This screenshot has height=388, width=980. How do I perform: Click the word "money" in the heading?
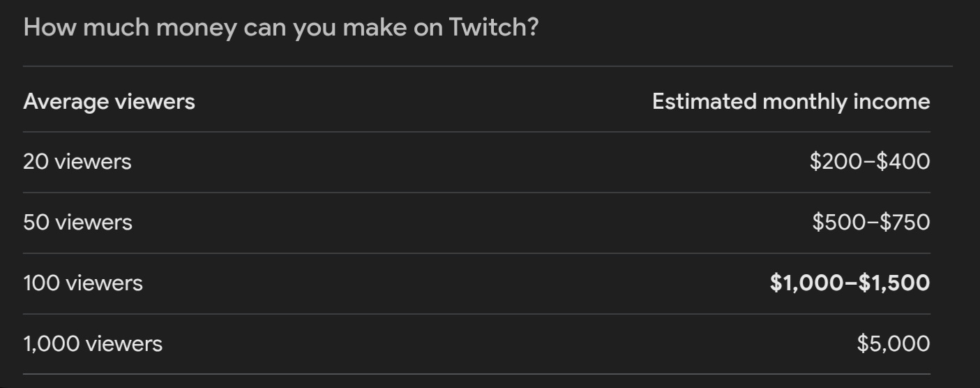(x=196, y=28)
